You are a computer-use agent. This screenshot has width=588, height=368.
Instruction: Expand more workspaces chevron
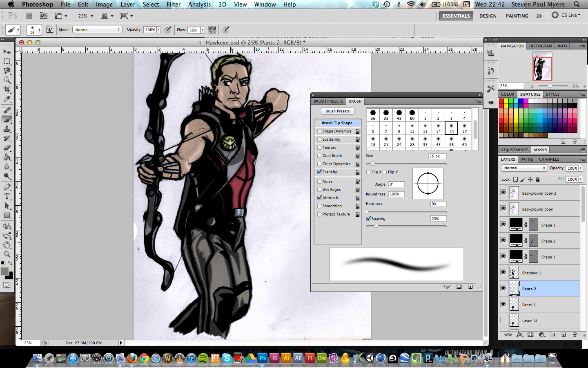click(x=539, y=16)
